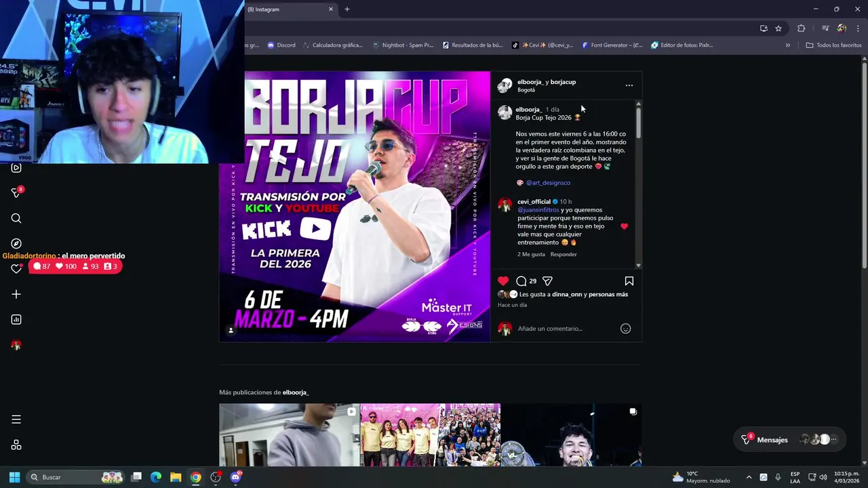The height and width of the screenshot is (488, 868).
Task: Open Task View on taskbar
Action: tap(136, 477)
